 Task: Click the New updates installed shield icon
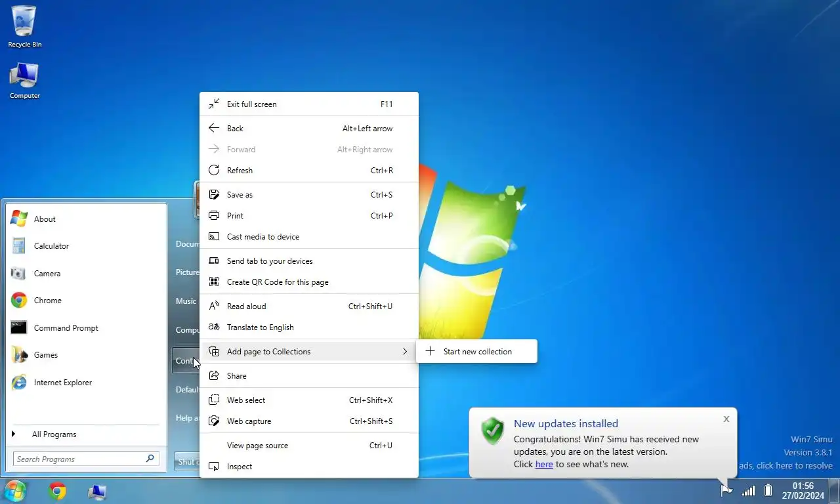[x=492, y=430]
